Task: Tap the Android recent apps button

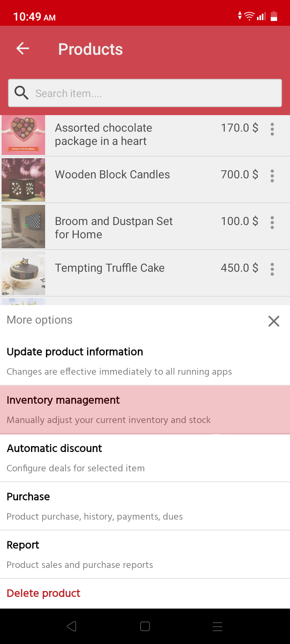Action: point(217,626)
